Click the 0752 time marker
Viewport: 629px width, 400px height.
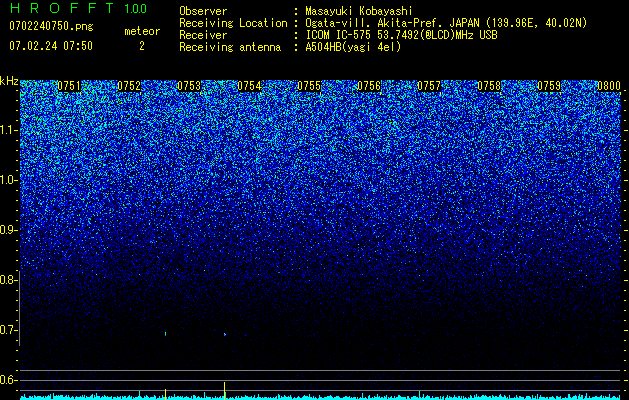(x=129, y=86)
